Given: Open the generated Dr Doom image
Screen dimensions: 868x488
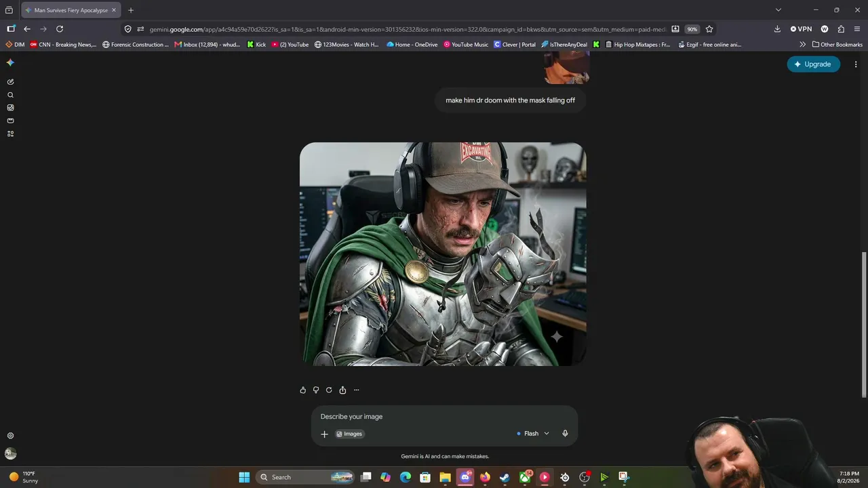Looking at the screenshot, I should pos(443,254).
